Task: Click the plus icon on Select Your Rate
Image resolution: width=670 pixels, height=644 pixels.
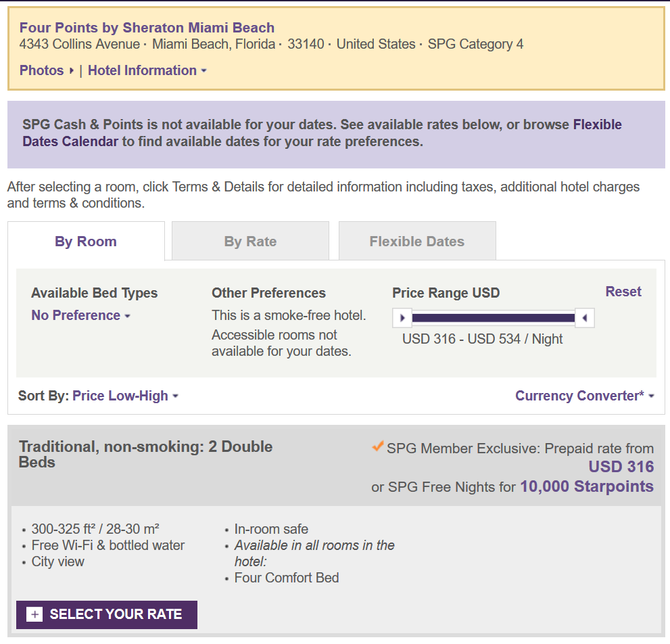Action: [x=34, y=614]
